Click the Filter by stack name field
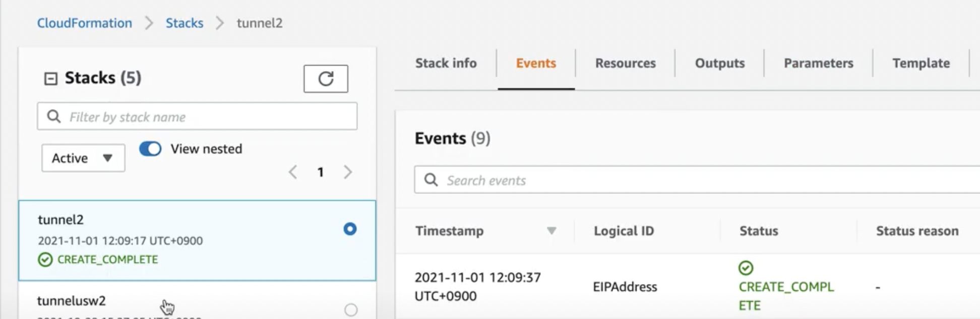Viewport: 980px width, 319px height. tap(197, 117)
